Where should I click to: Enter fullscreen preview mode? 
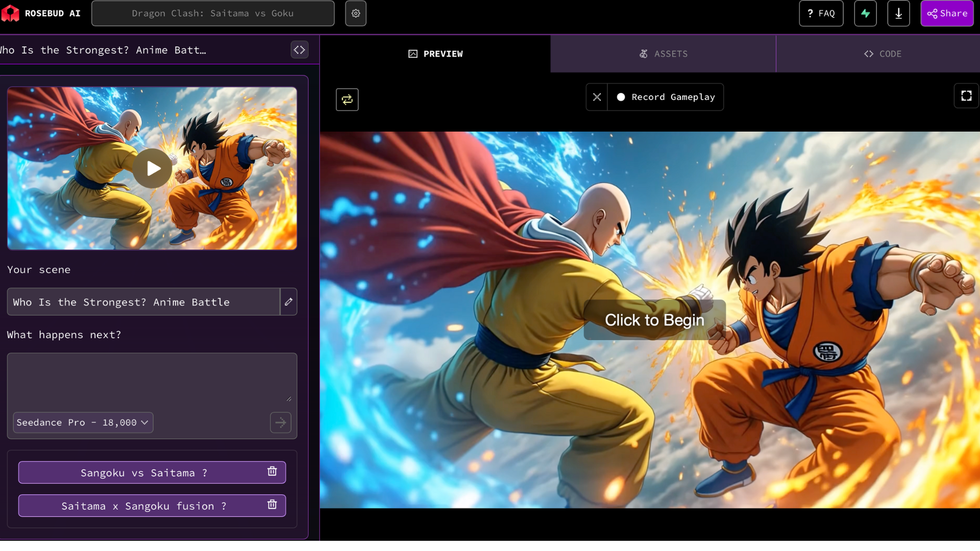tap(966, 96)
